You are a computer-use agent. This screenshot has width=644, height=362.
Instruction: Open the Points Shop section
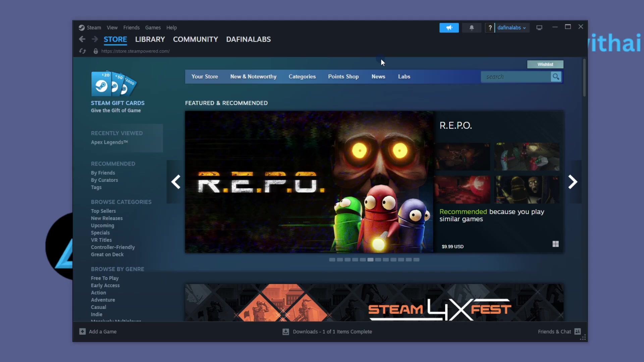click(x=343, y=76)
